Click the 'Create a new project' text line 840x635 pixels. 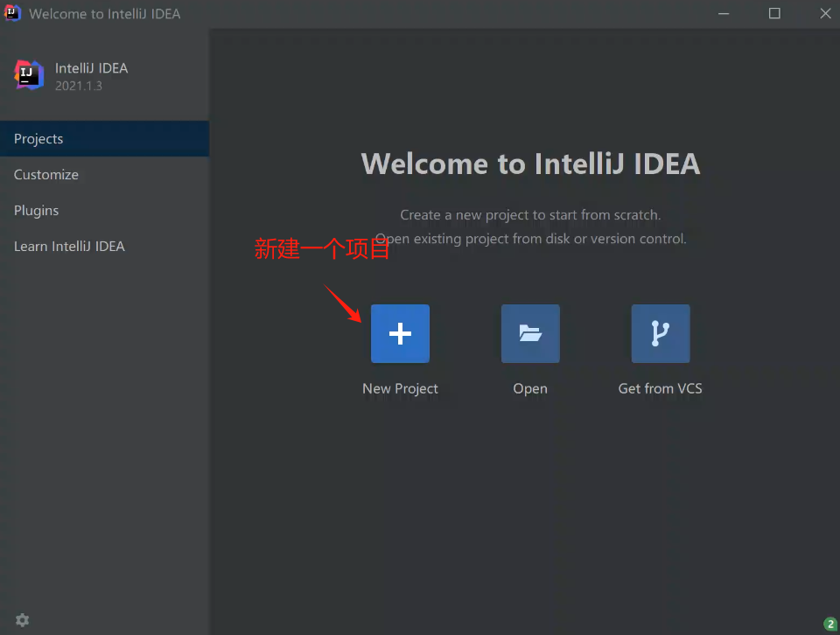click(x=530, y=215)
